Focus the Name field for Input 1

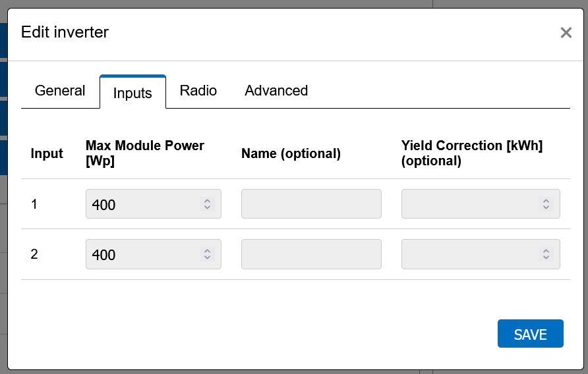point(311,204)
